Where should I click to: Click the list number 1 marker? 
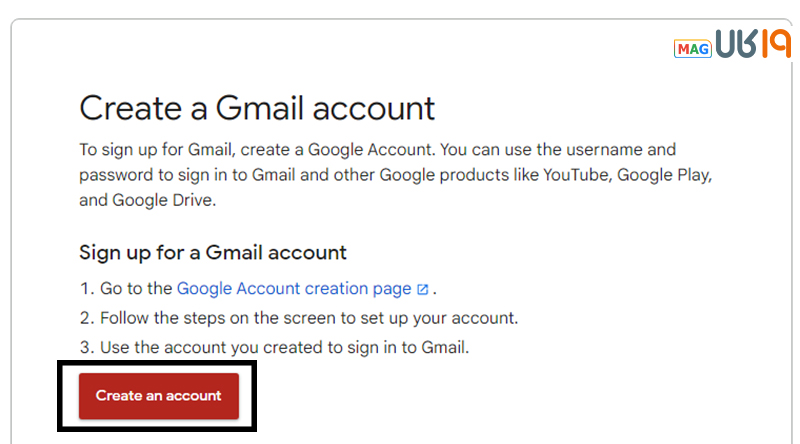[86, 288]
